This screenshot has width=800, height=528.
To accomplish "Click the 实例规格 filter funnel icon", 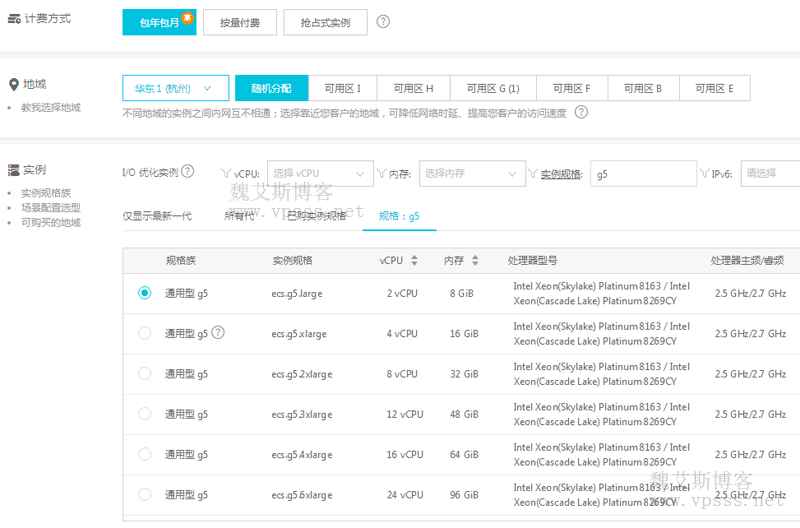I will (533, 174).
